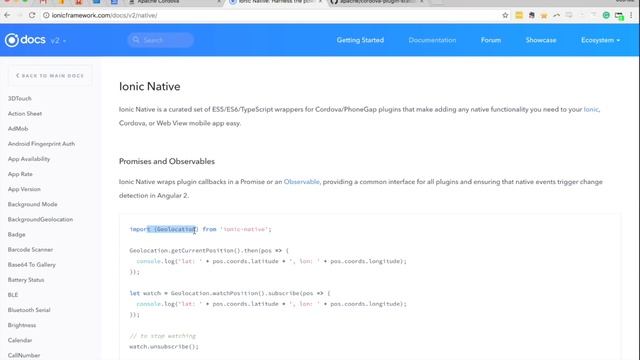640x360 pixels.
Task: Open Android Fingerprint Auth docs
Action: click(x=41, y=144)
